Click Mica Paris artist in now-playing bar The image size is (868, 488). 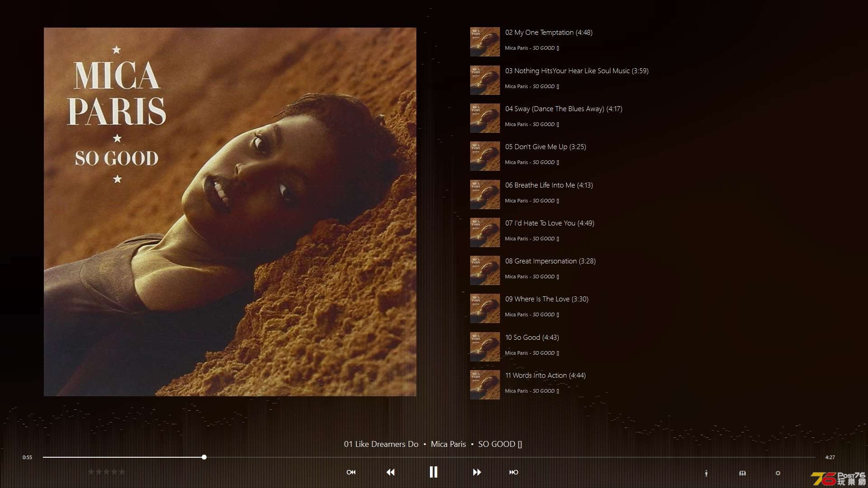click(448, 444)
